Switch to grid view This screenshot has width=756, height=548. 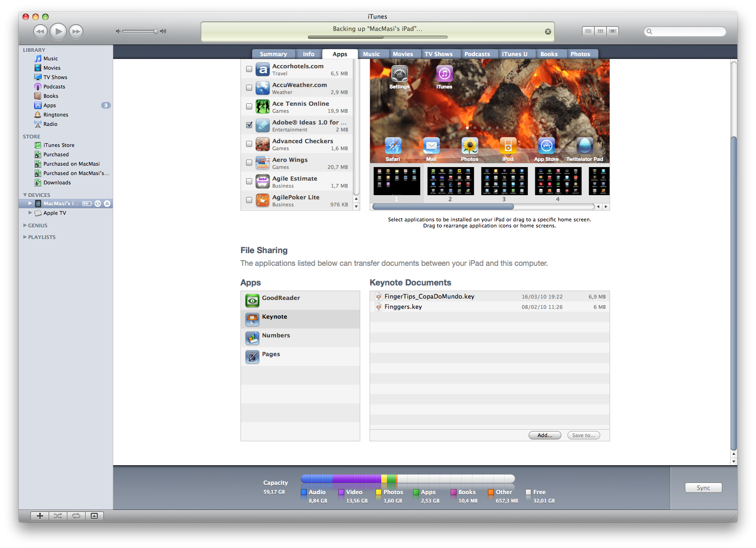[600, 31]
